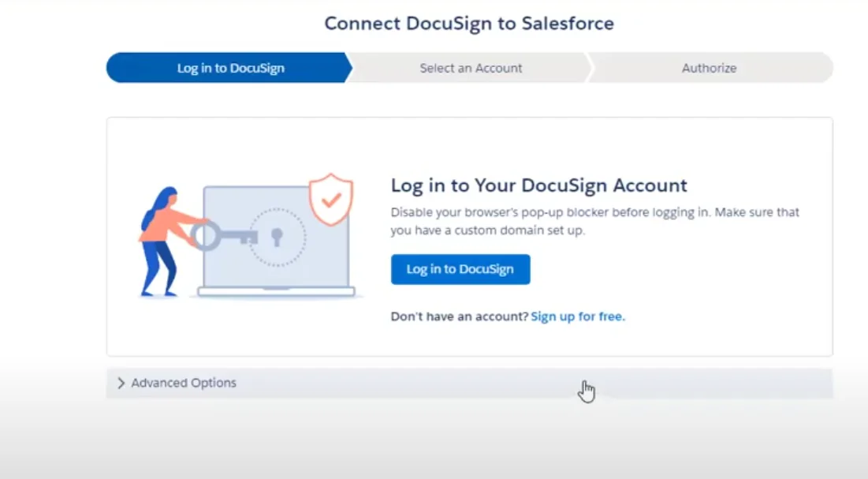Click the Log in to Your DocuSign Account heading
This screenshot has height=479, width=868.
[538, 185]
